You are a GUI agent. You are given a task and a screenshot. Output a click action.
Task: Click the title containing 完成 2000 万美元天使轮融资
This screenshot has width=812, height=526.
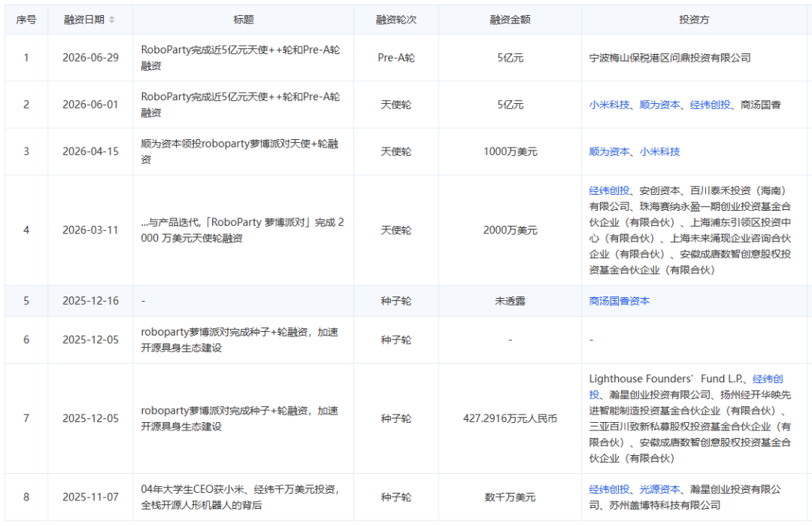pyautogui.click(x=242, y=230)
